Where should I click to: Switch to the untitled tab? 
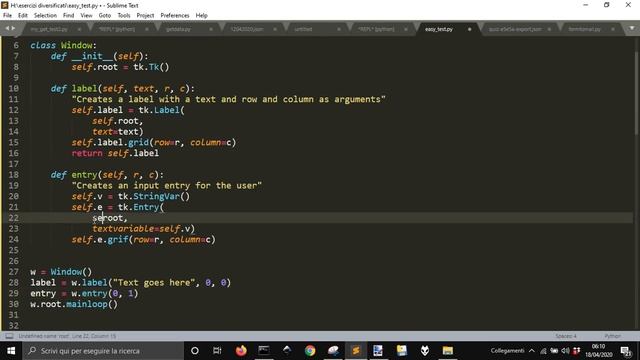coord(303,29)
